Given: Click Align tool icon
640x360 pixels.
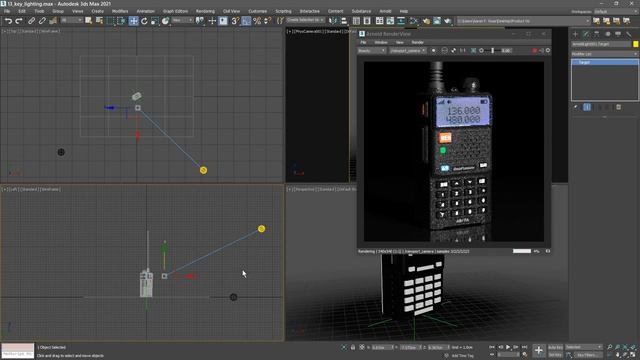Looking at the screenshot, I should 344,21.
